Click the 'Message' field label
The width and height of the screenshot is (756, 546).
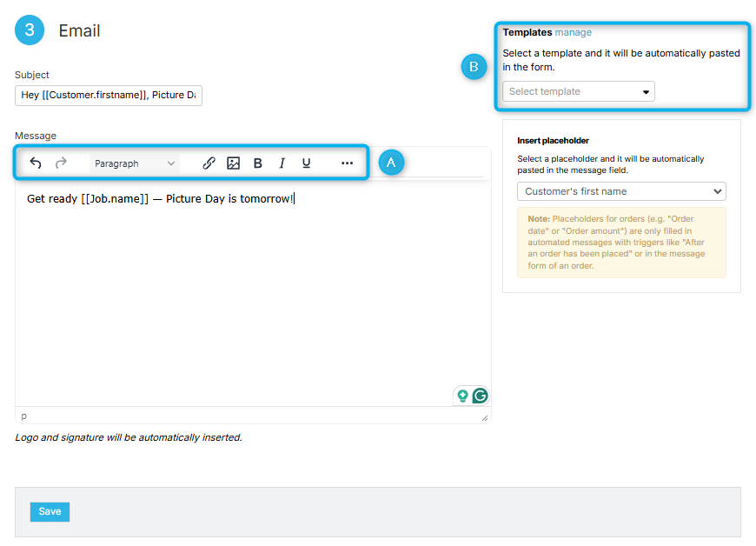[36, 136]
